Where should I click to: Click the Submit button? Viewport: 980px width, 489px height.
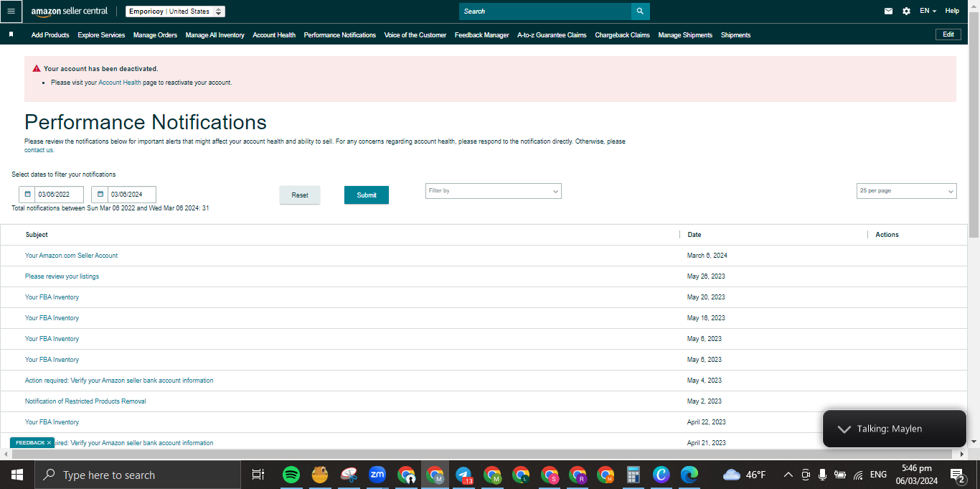click(367, 195)
